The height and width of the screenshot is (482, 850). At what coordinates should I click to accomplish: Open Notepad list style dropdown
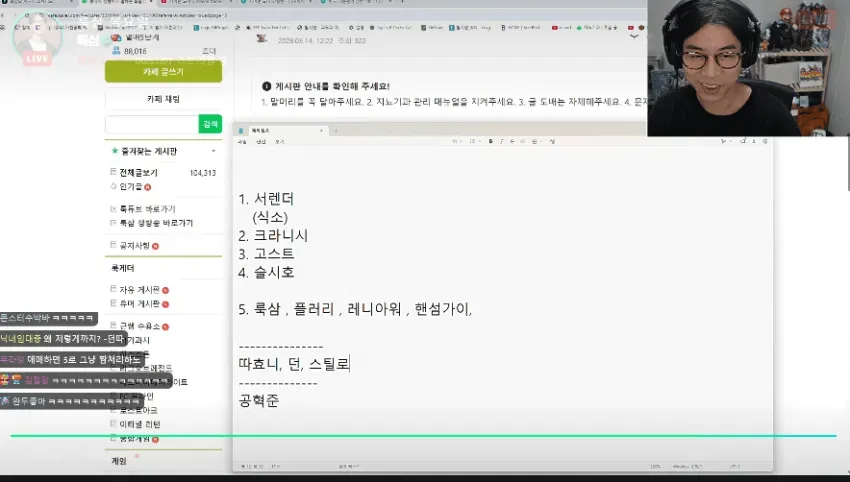[x=474, y=142]
